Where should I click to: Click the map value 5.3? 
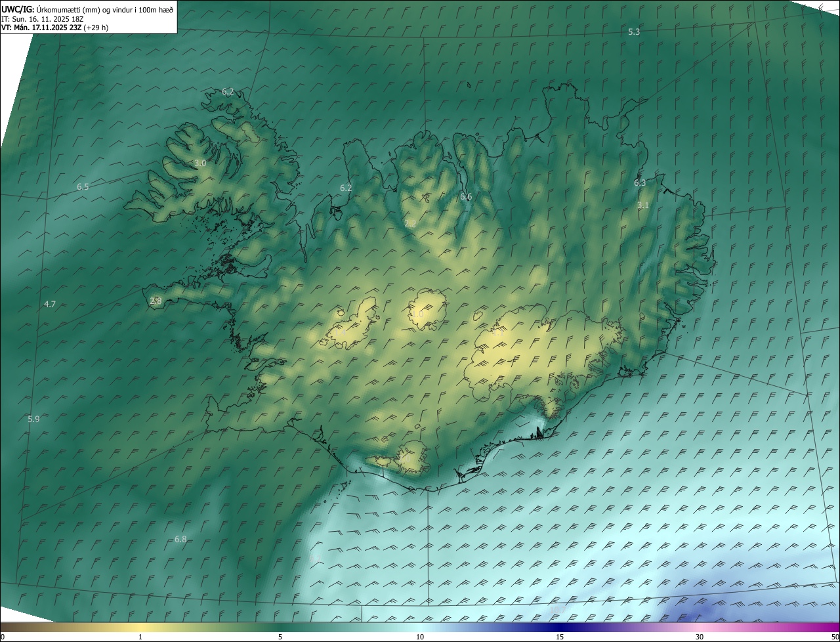coord(634,32)
